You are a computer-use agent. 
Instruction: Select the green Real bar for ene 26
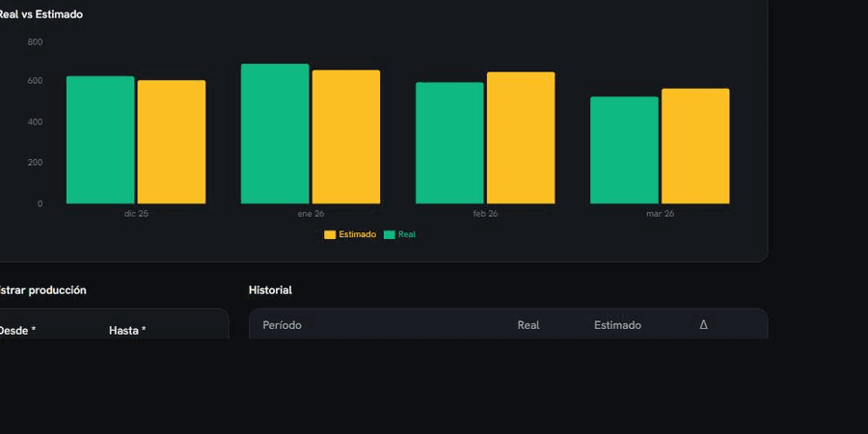[x=275, y=134]
